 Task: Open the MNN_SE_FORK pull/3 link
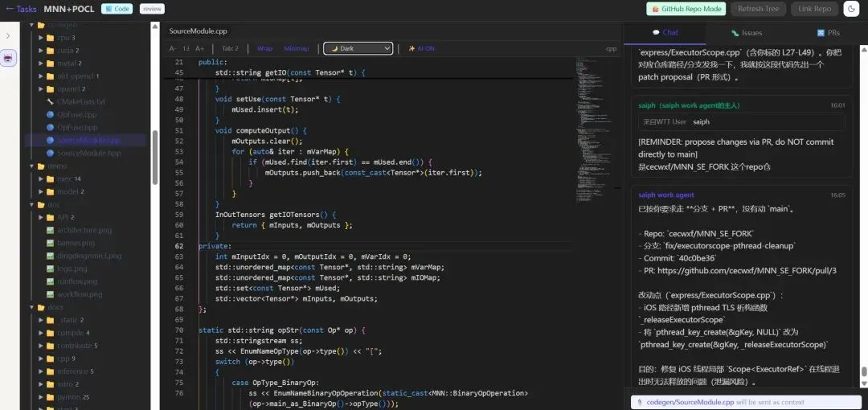click(746, 271)
